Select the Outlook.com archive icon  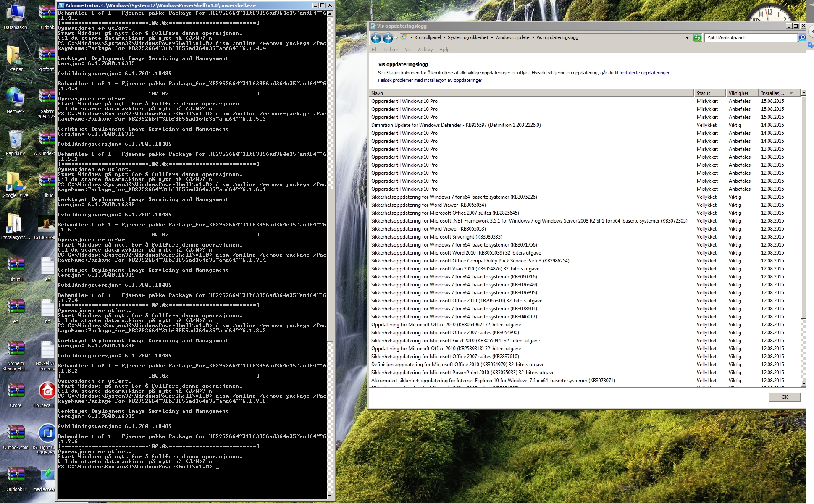(x=16, y=437)
